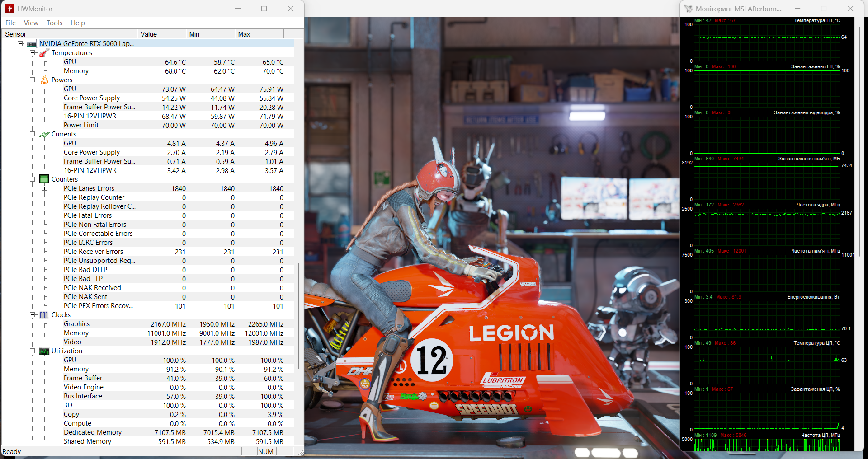Click the 'Завантаження ГП, %' graph label
Image resolution: width=868 pixels, height=459 pixels.
point(815,66)
